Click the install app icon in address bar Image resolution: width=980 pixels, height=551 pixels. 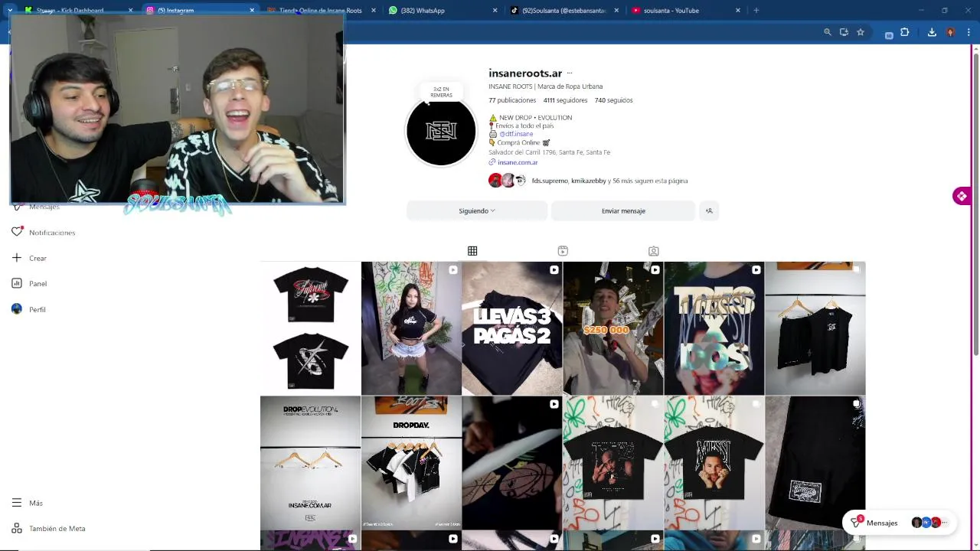(x=844, y=32)
